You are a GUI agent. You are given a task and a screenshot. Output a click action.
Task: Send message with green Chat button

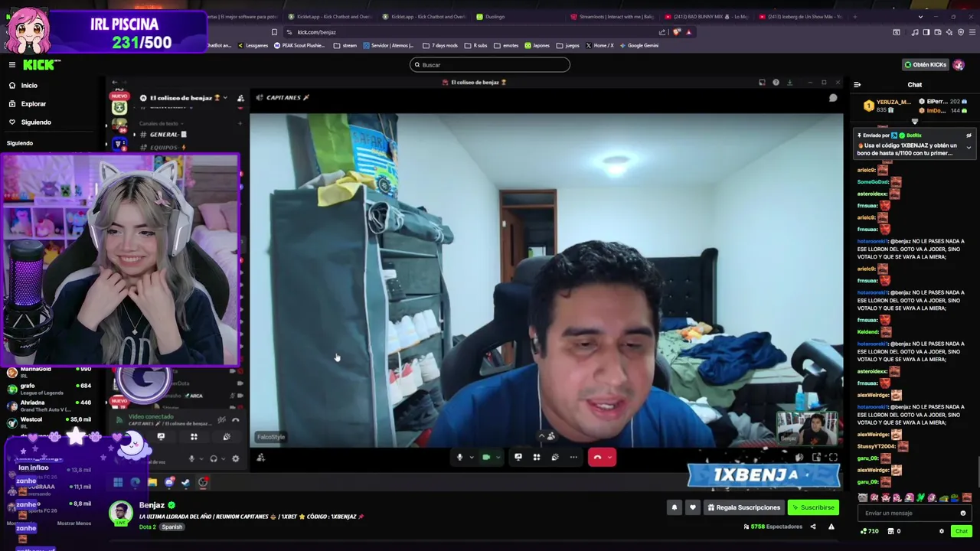point(962,531)
